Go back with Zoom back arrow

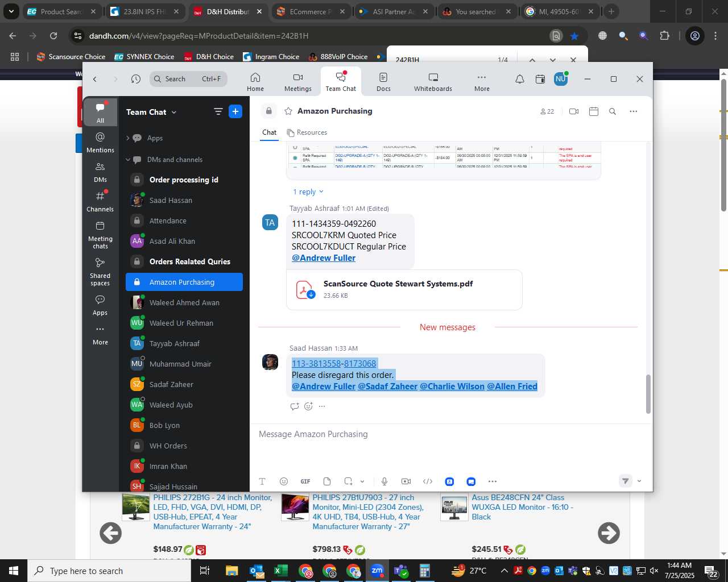point(95,79)
